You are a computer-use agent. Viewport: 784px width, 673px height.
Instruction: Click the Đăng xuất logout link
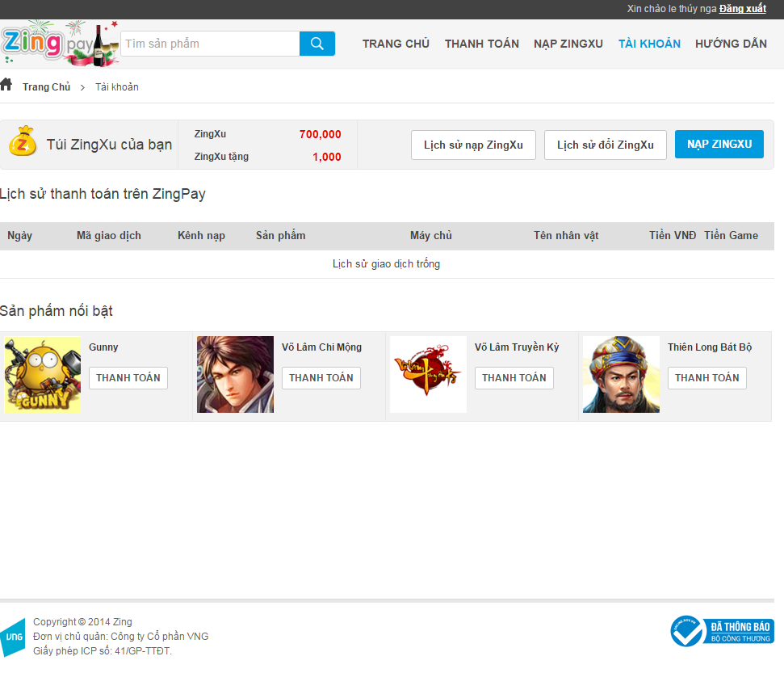pyautogui.click(x=743, y=9)
